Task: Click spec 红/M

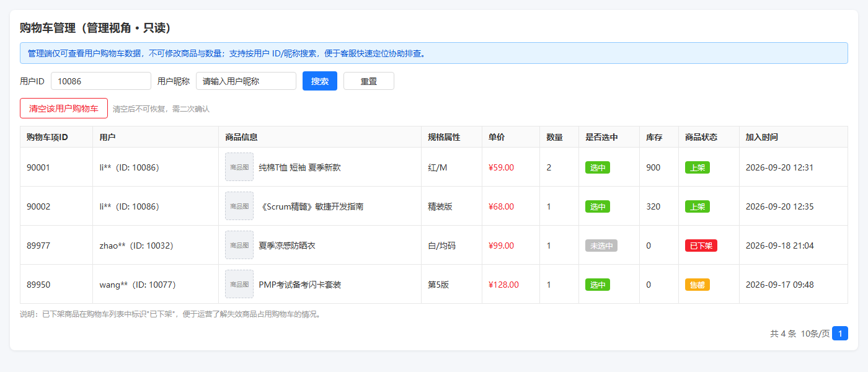Action: [x=438, y=167]
